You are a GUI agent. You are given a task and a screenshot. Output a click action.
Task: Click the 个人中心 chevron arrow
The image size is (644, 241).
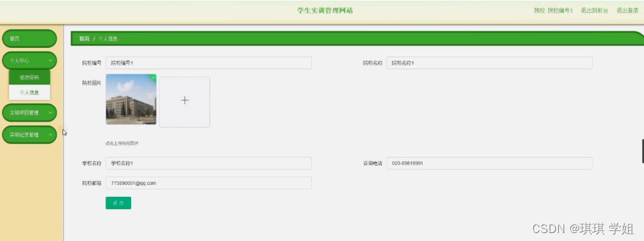[50, 61]
